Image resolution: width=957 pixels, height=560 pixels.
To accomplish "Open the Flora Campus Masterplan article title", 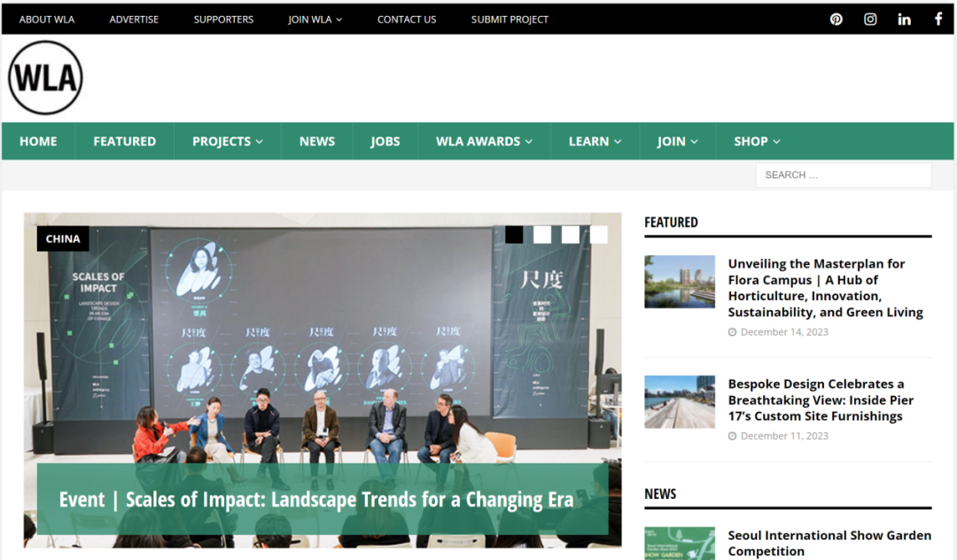I will pyautogui.click(x=826, y=288).
